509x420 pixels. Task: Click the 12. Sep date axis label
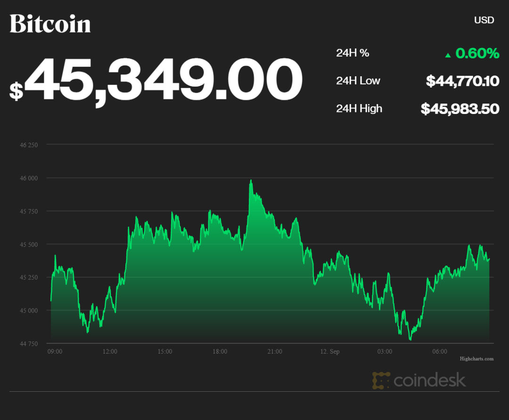pyautogui.click(x=329, y=352)
